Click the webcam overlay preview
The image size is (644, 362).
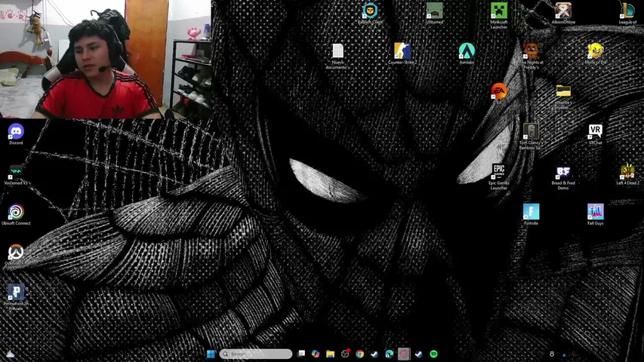click(106, 59)
